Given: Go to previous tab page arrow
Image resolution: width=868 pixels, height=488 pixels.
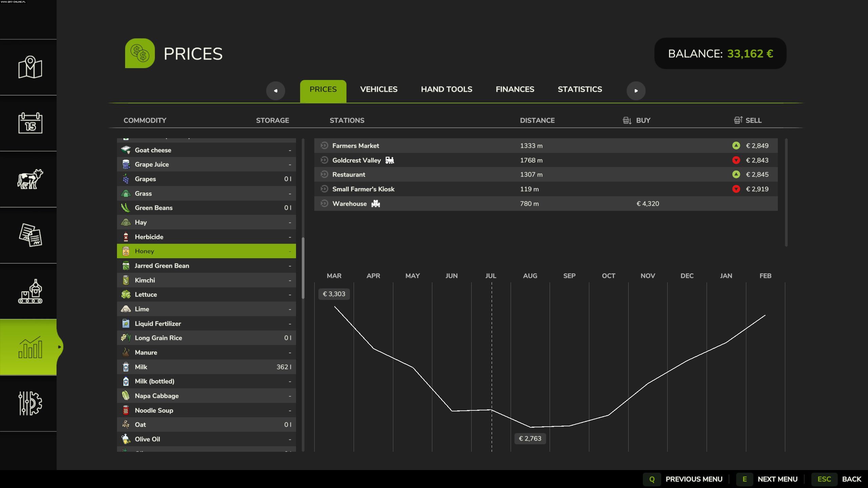Looking at the screenshot, I should click(275, 90).
